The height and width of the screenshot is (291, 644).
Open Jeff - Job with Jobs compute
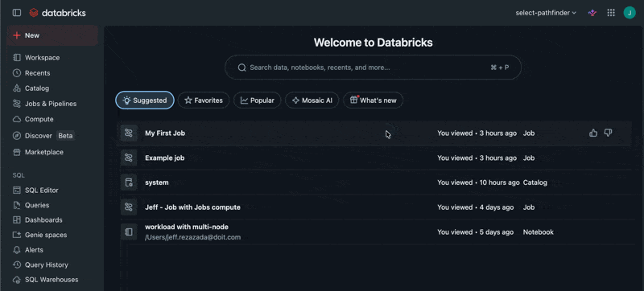click(x=192, y=207)
